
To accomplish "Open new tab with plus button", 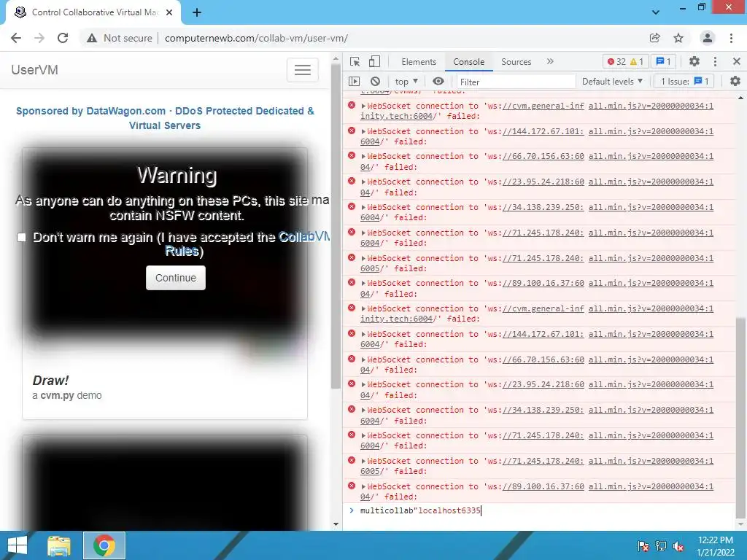I will pos(197,12).
